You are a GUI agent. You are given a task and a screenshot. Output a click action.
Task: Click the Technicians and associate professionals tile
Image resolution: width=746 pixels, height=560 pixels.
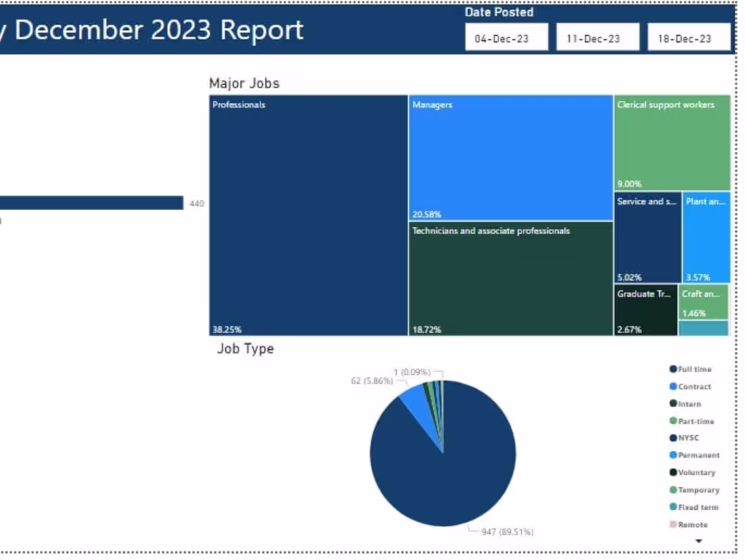pos(509,278)
